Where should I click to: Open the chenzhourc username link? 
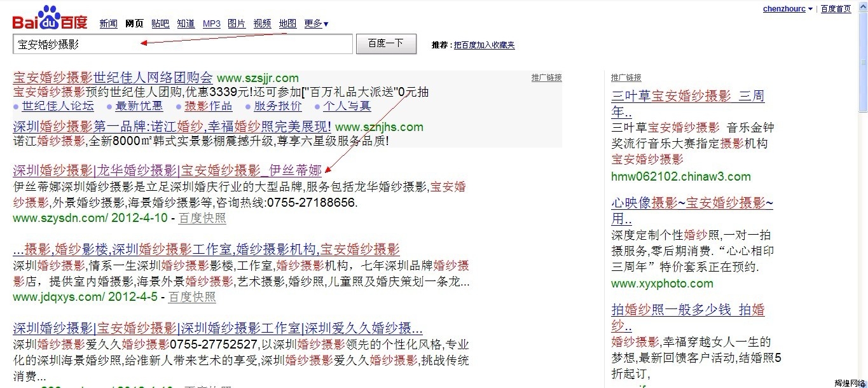coord(784,9)
